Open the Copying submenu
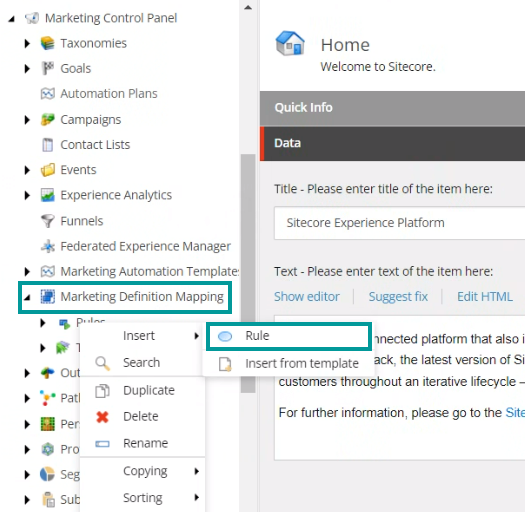Image resolution: width=525 pixels, height=512 pixels. [x=142, y=471]
